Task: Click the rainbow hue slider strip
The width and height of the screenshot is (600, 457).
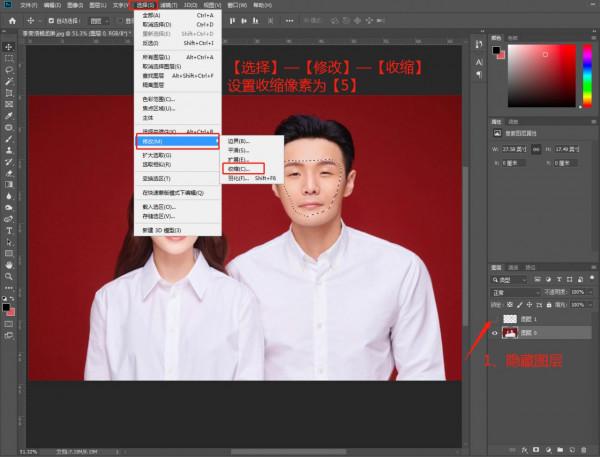Action: (587, 76)
